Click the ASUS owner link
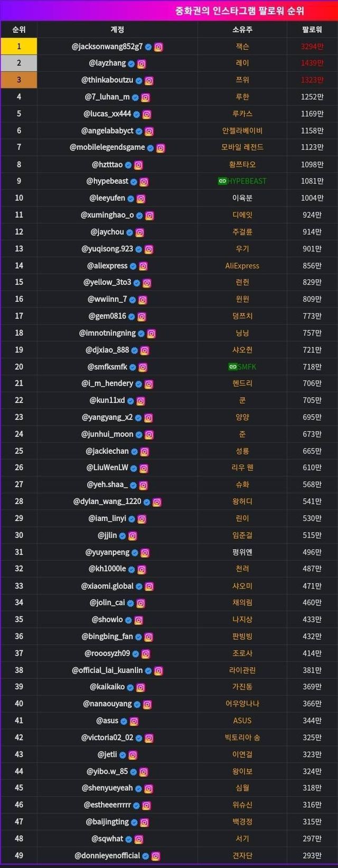The width and height of the screenshot is (338, 868). point(242,721)
